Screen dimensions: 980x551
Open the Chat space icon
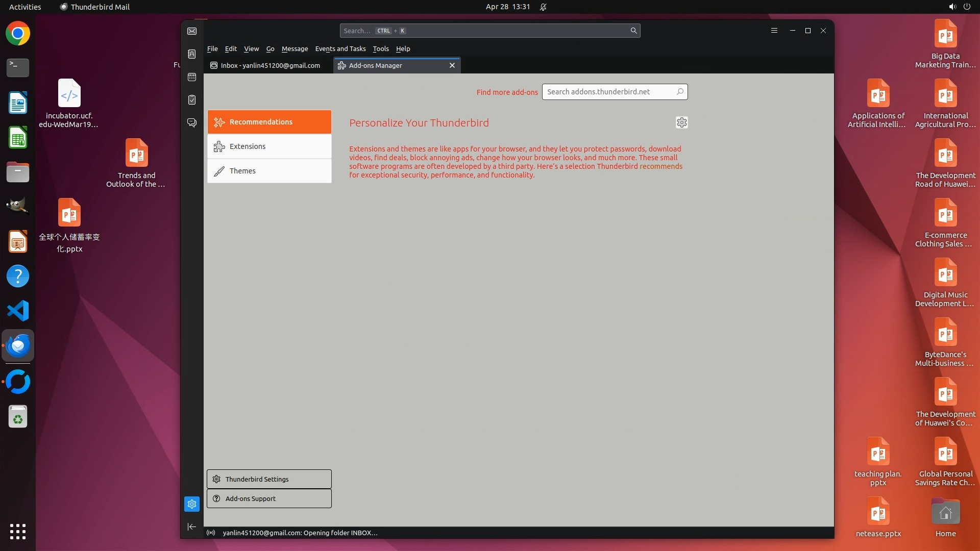(x=192, y=123)
